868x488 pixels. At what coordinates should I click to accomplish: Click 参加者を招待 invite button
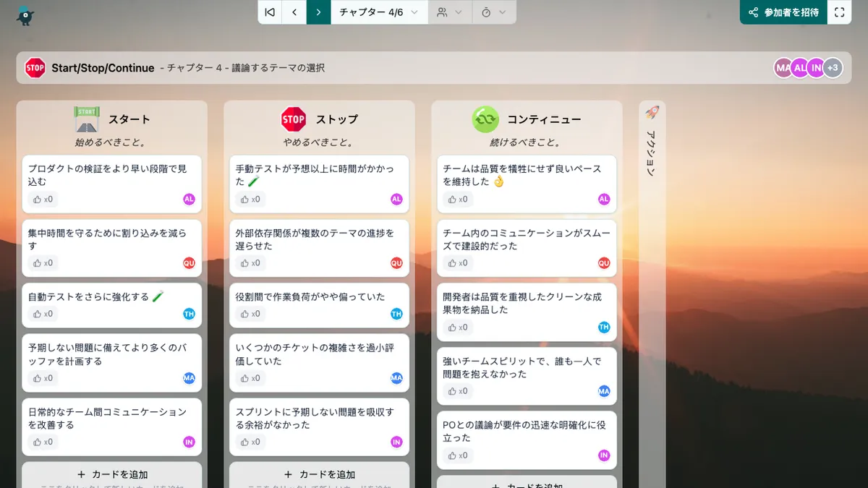783,12
